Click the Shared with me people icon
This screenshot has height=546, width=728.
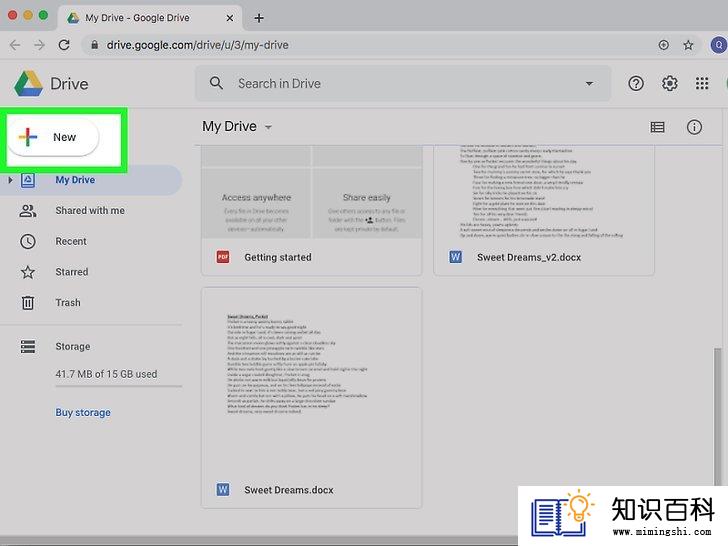[x=27, y=211]
